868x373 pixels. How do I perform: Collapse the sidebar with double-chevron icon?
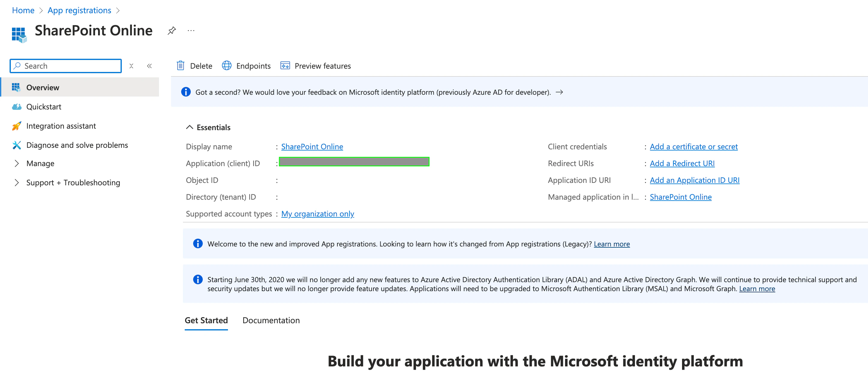149,66
